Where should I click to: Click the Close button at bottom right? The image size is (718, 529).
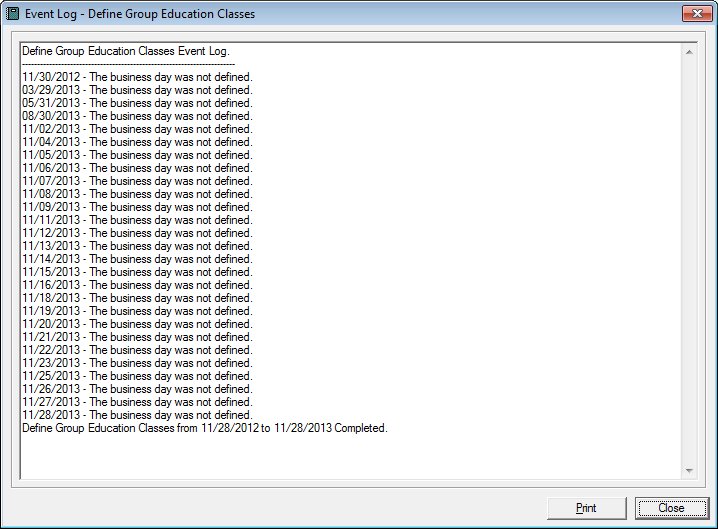coord(671,508)
